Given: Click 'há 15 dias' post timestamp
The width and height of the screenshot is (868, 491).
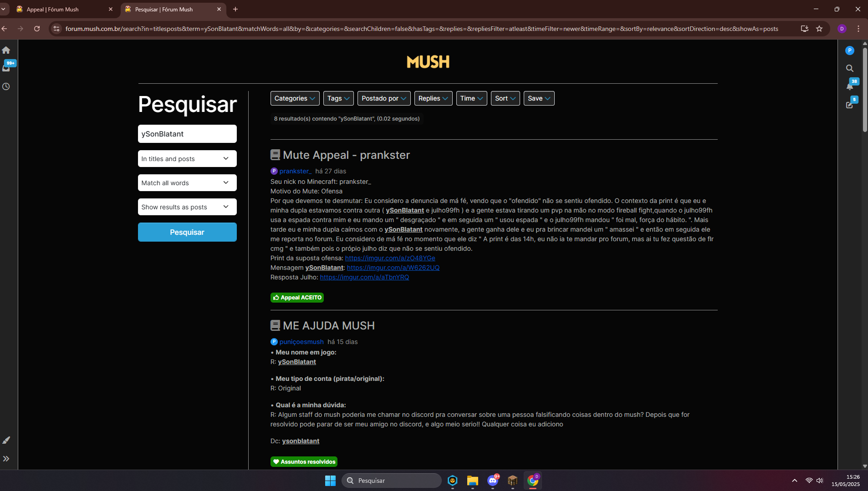Looking at the screenshot, I should pos(342,342).
